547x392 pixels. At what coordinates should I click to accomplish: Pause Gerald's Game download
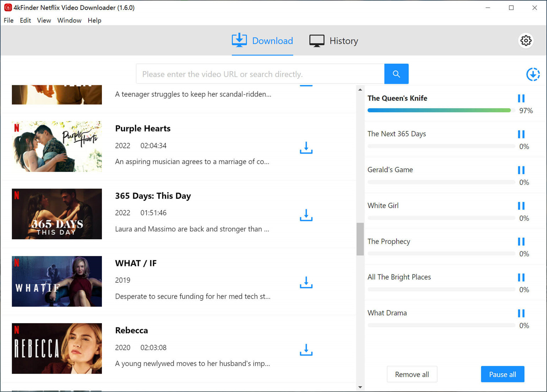521,170
